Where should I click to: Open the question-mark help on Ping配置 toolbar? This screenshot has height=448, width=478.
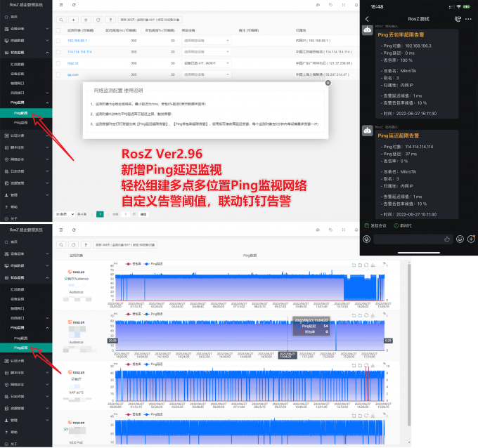pos(110,20)
